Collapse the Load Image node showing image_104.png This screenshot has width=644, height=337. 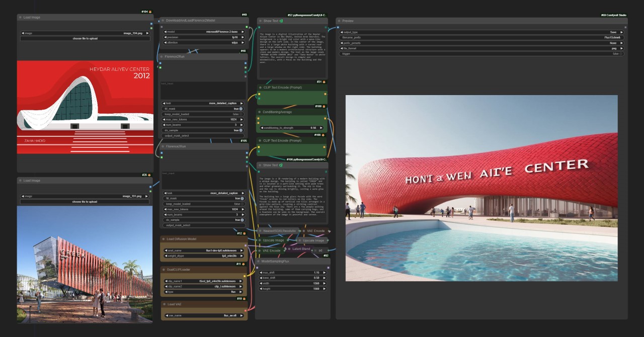point(21,17)
